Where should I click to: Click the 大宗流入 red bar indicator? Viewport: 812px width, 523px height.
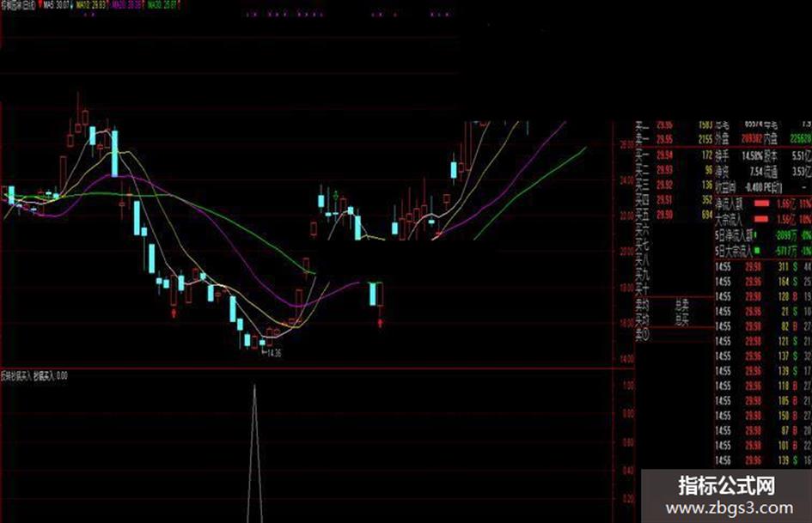[x=762, y=219]
